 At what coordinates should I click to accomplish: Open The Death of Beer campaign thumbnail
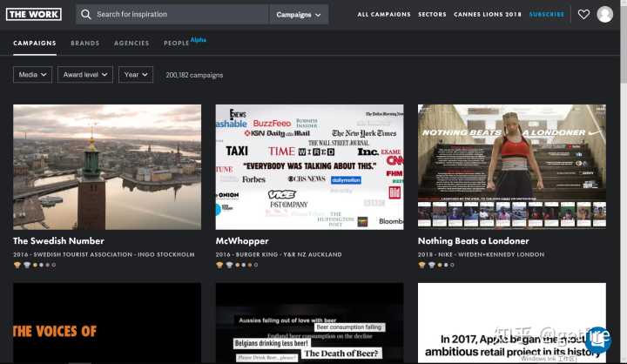point(309,323)
